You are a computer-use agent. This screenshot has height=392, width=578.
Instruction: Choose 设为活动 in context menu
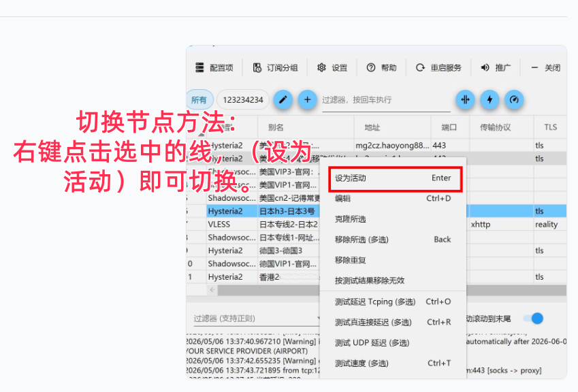(x=395, y=179)
